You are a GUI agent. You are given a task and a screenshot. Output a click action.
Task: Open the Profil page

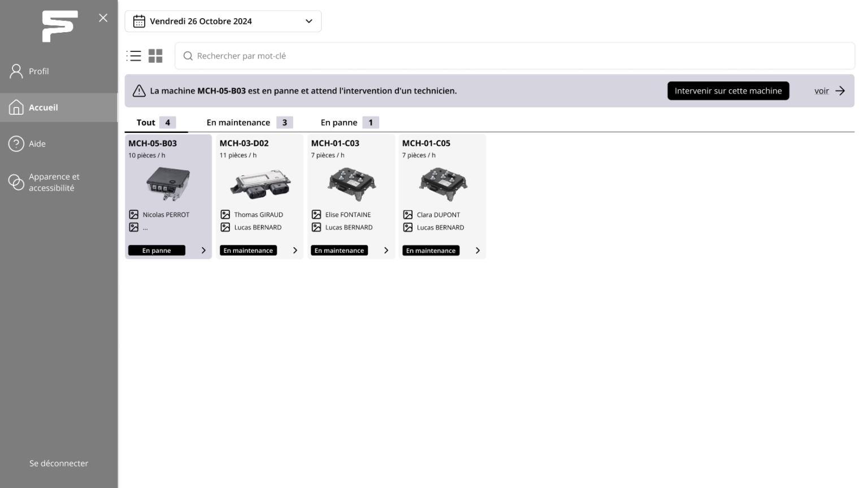coord(38,71)
